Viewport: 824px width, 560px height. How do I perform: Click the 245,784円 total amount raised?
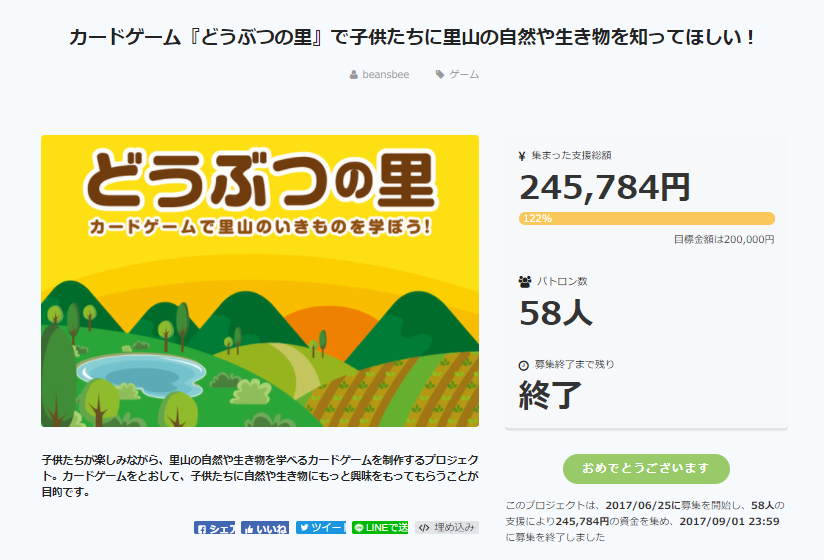point(604,187)
